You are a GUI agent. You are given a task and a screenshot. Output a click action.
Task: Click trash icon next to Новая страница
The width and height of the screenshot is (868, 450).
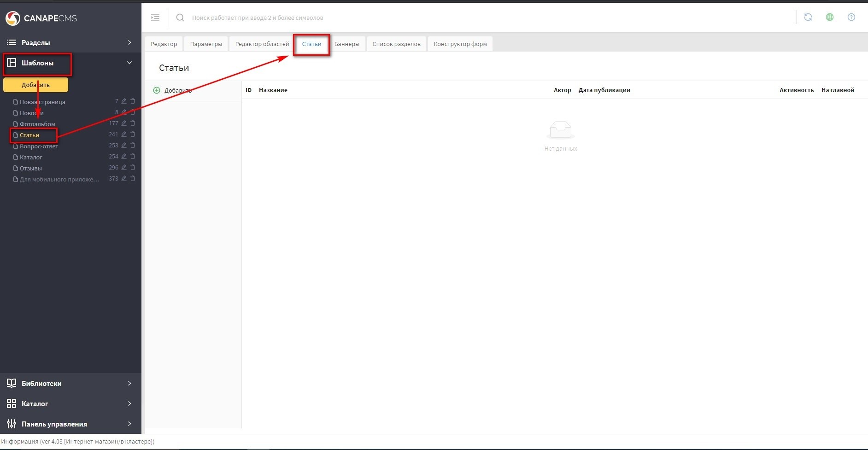pyautogui.click(x=133, y=101)
